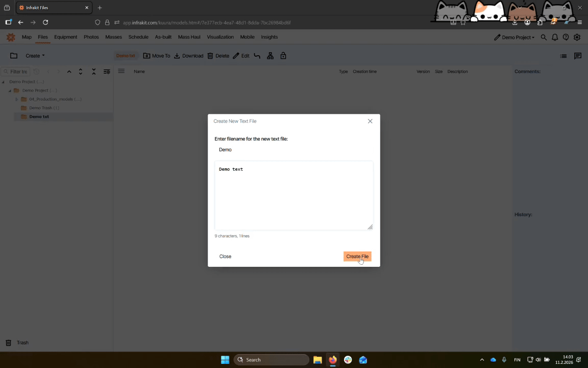588x368 pixels.
Task: Collapse the root Demo Project tree node
Action: (x=3, y=81)
